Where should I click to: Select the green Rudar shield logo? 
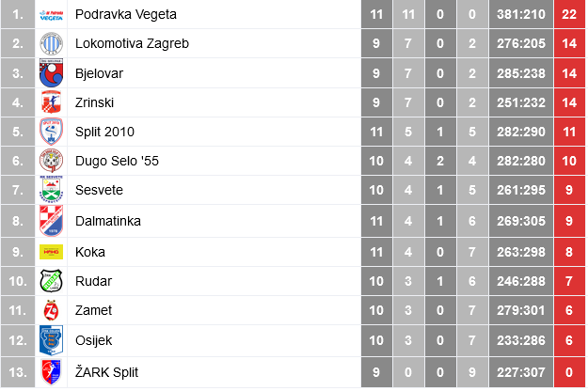click(x=52, y=281)
